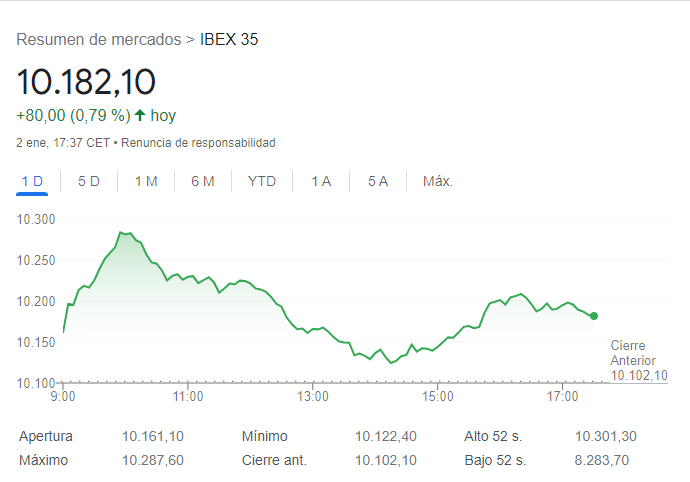Screen dimensions: 690x482
Task: Click the timestamp 2 ene, 17:37 CET
Action: (63, 143)
